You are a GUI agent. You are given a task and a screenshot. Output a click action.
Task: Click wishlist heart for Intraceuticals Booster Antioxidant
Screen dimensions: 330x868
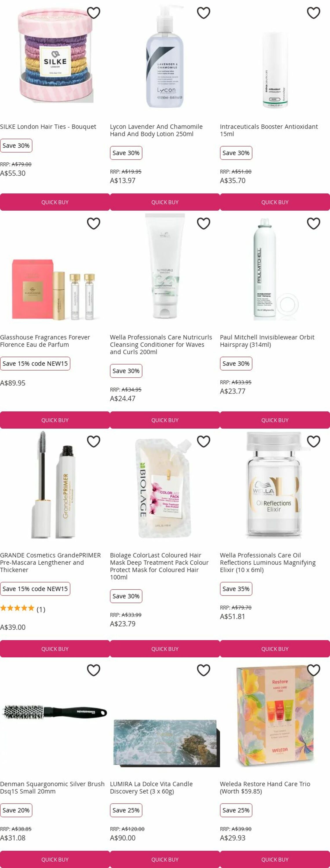tap(313, 13)
